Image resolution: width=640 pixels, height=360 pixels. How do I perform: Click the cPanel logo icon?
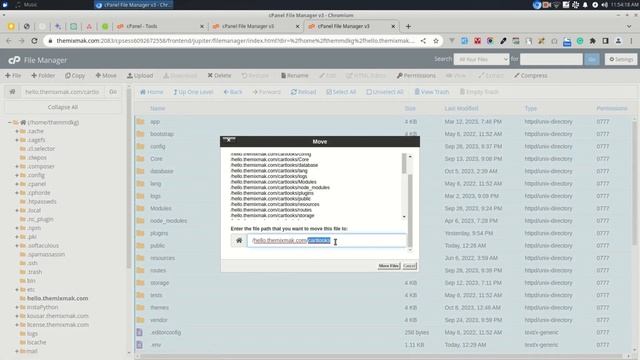pos(14,60)
